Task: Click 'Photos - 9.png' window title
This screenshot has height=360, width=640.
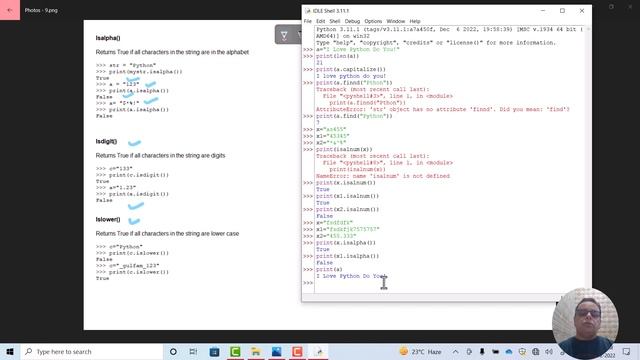Action: 41,10
